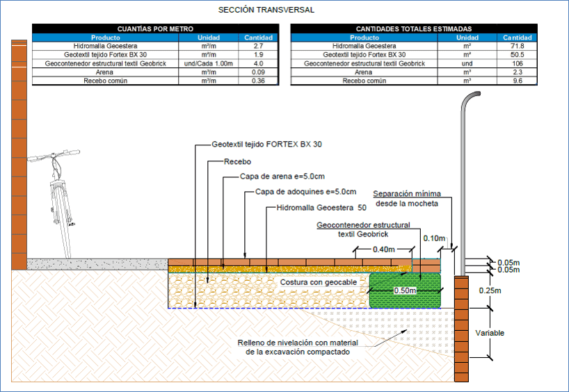Image resolution: width=569 pixels, height=392 pixels.
Task: Click total quantity '9.6' for Recebo común
Action: [x=517, y=81]
